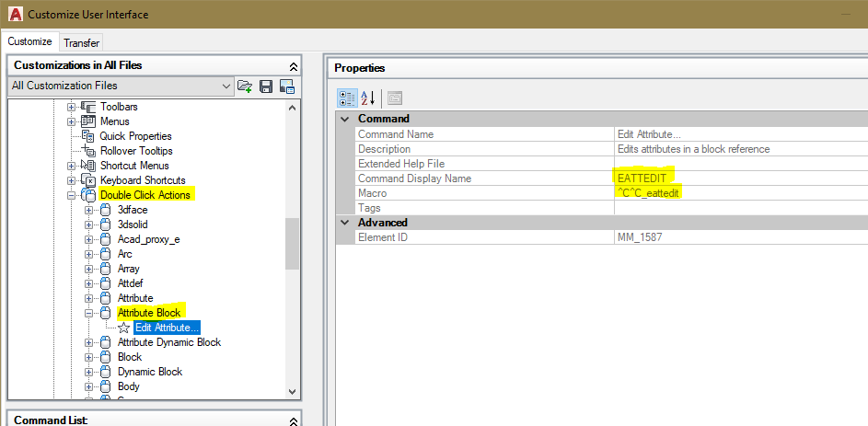Select the Array tree item
This screenshot has height=426, width=868.
[x=129, y=269]
